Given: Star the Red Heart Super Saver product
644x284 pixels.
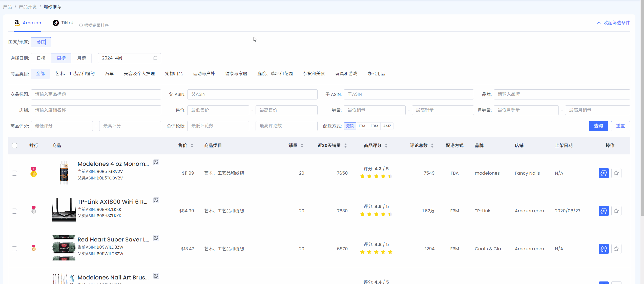Looking at the screenshot, I should pyautogui.click(x=616, y=249).
